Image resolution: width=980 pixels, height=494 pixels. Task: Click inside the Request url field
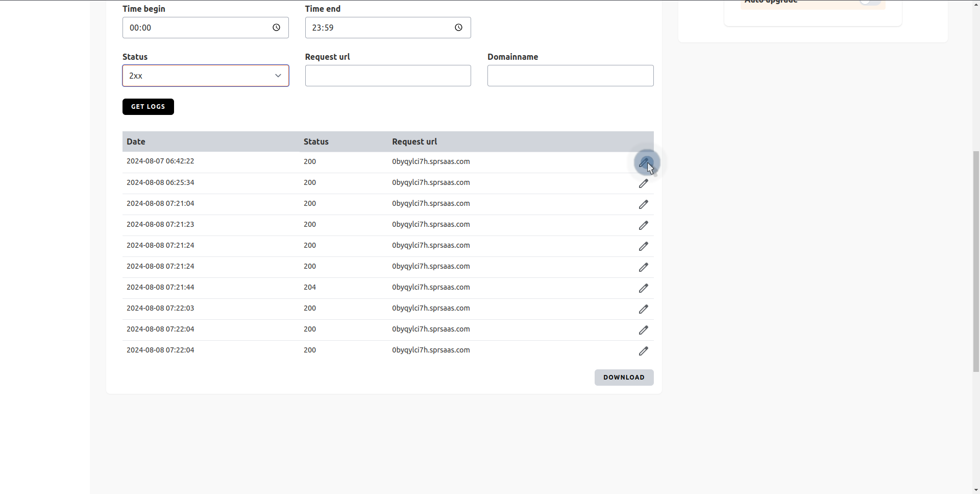(x=388, y=75)
